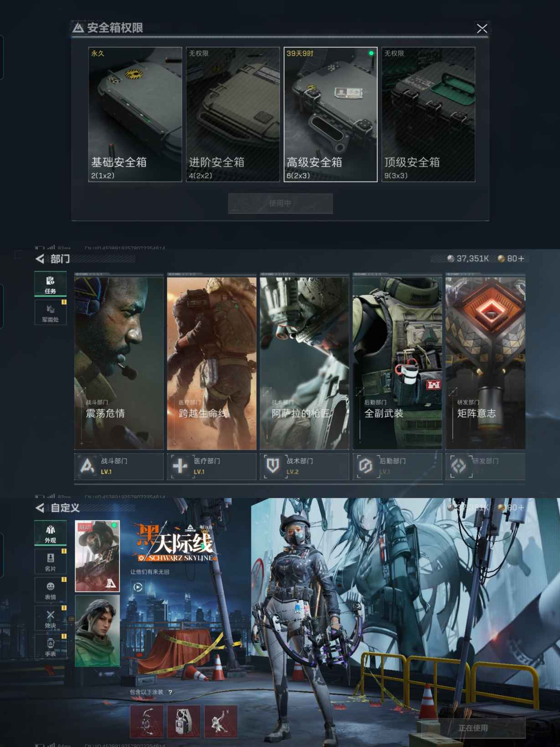
Task: Play the 黑天际线 skin preview video
Action: (138, 587)
